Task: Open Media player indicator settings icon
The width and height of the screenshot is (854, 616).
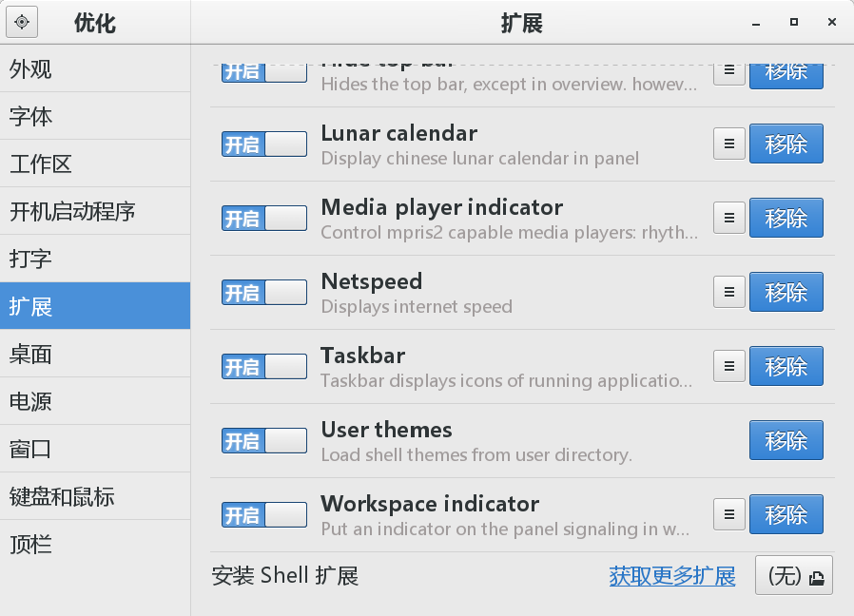Action: point(729,218)
